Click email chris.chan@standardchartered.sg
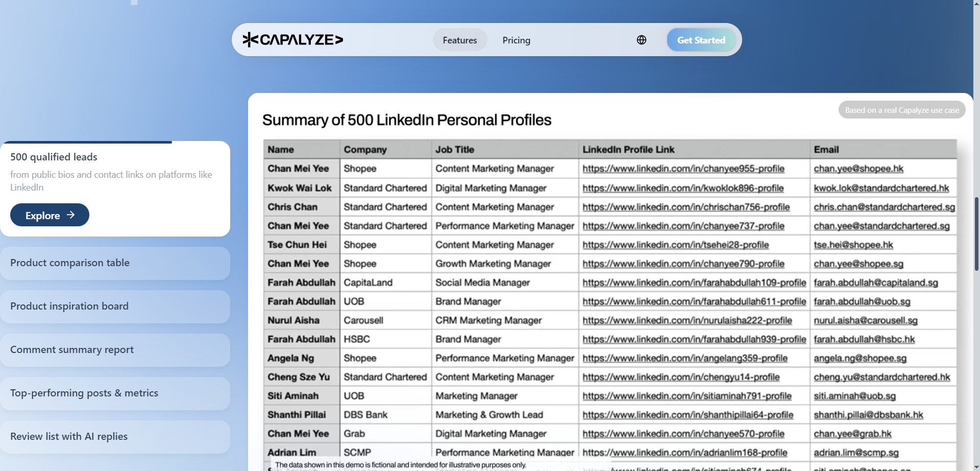 pos(885,207)
